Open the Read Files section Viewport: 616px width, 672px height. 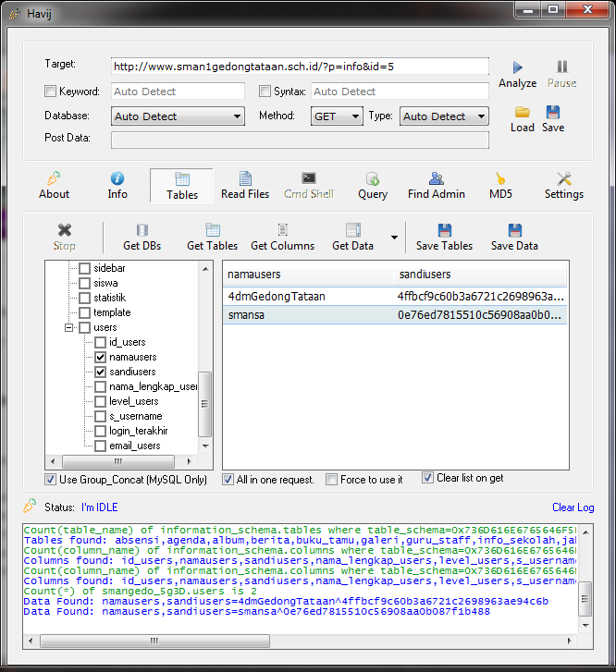(245, 186)
